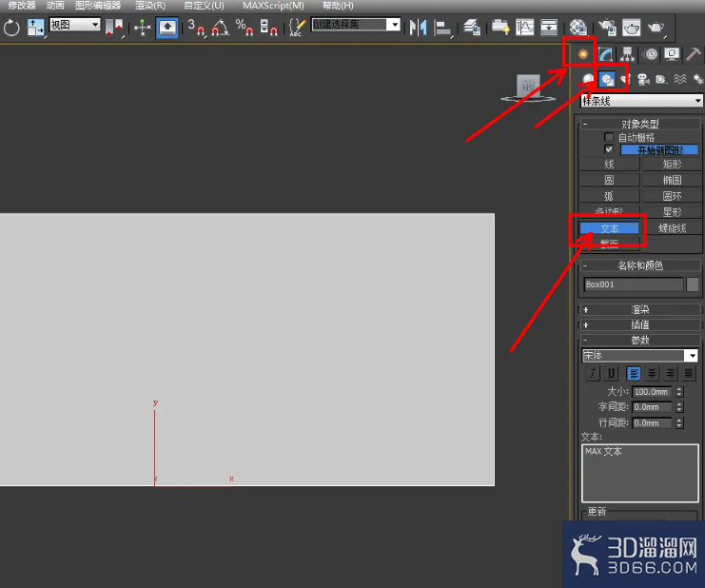Select align left text button
Screen dimensions: 705x588
[x=634, y=373]
